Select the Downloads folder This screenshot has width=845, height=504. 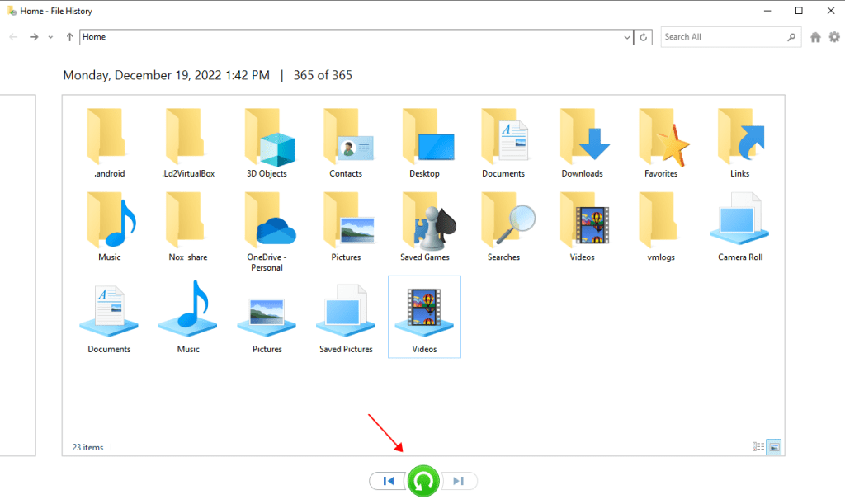click(x=583, y=143)
